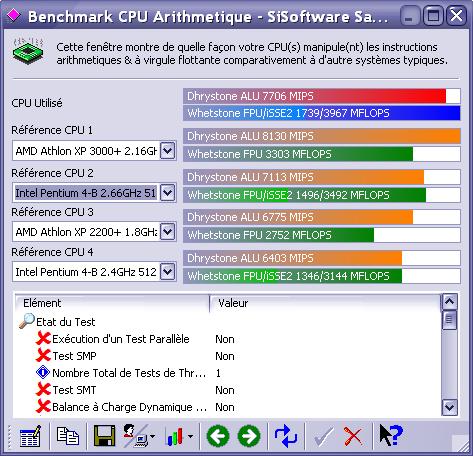Click scroll up arrow of results list
This screenshot has width=473, height=456.
[449, 302]
